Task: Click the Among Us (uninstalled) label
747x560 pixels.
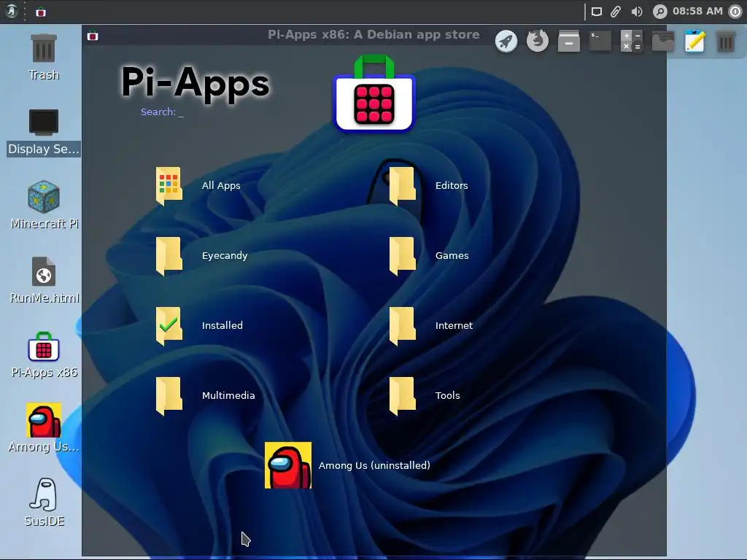Action: coord(374,466)
